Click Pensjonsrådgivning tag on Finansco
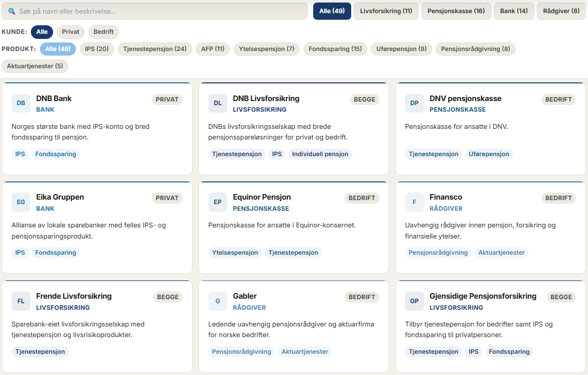This screenshot has height=375, width=588. click(438, 253)
